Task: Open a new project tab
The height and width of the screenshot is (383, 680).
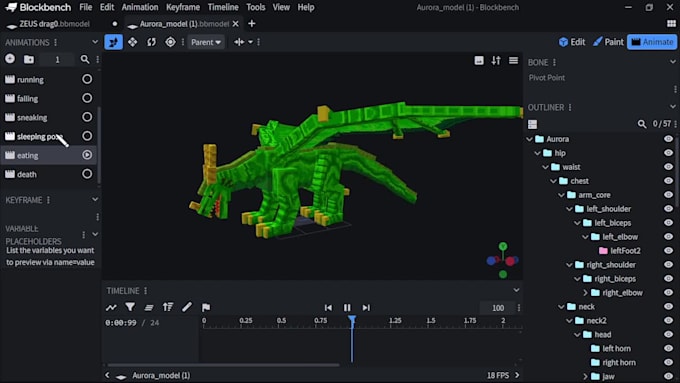Action: [252, 23]
